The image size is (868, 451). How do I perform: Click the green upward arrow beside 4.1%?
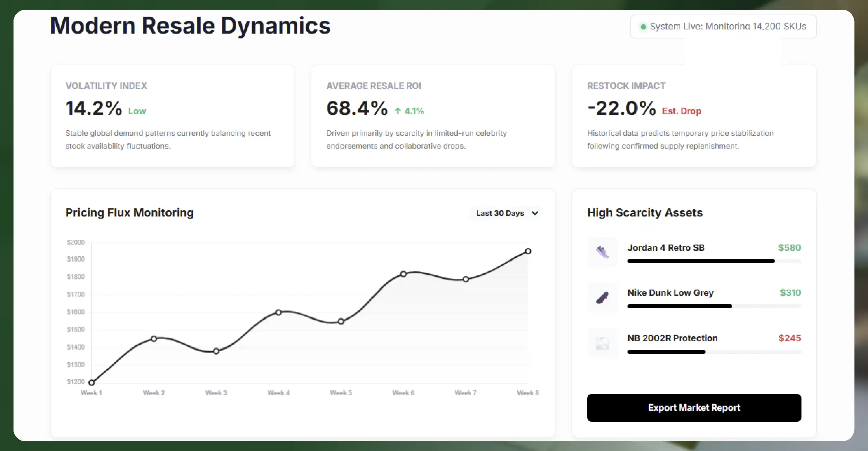[x=397, y=111]
